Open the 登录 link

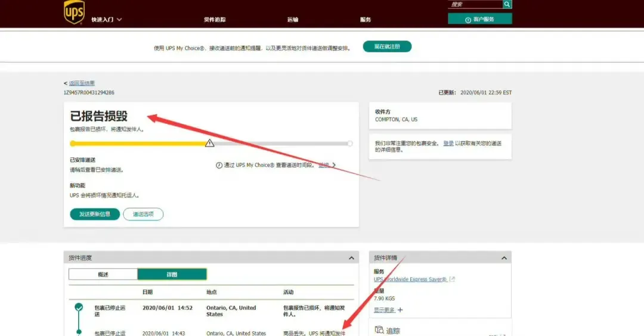click(448, 143)
